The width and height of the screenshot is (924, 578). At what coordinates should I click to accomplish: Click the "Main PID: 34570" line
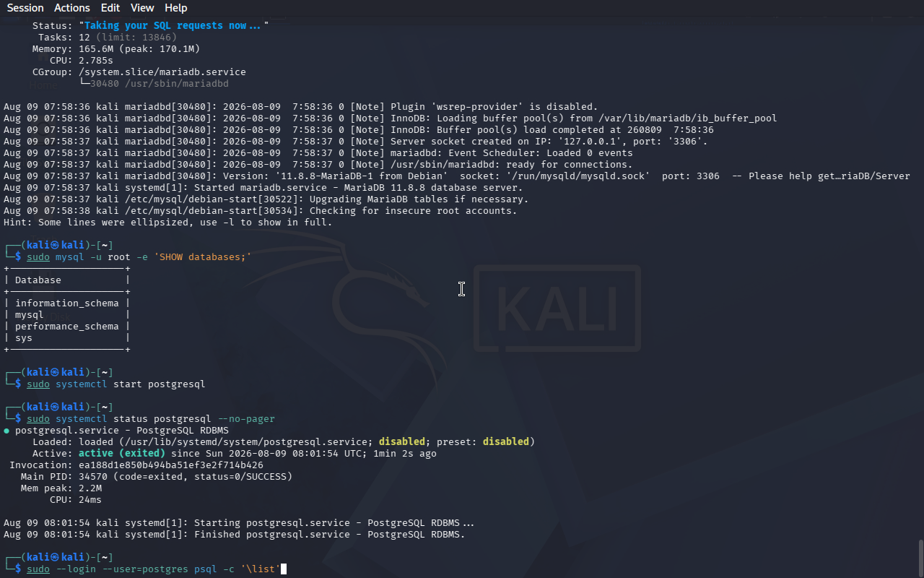(157, 476)
